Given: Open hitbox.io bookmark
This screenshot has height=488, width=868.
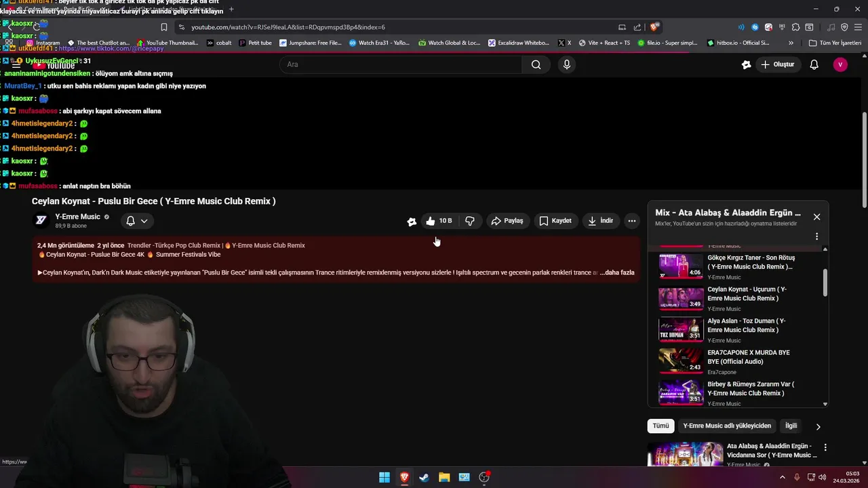Looking at the screenshot, I should click(x=738, y=43).
